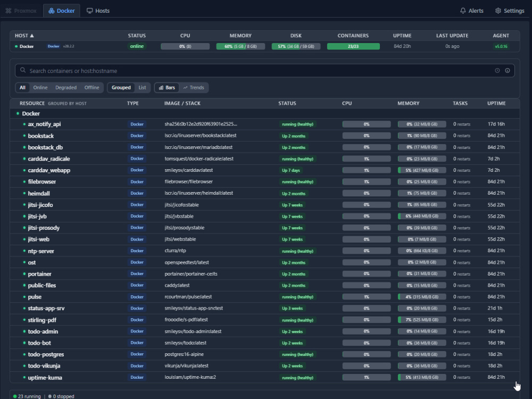Open the carddav_radicale container
This screenshot has width=532, height=399.
[49, 159]
